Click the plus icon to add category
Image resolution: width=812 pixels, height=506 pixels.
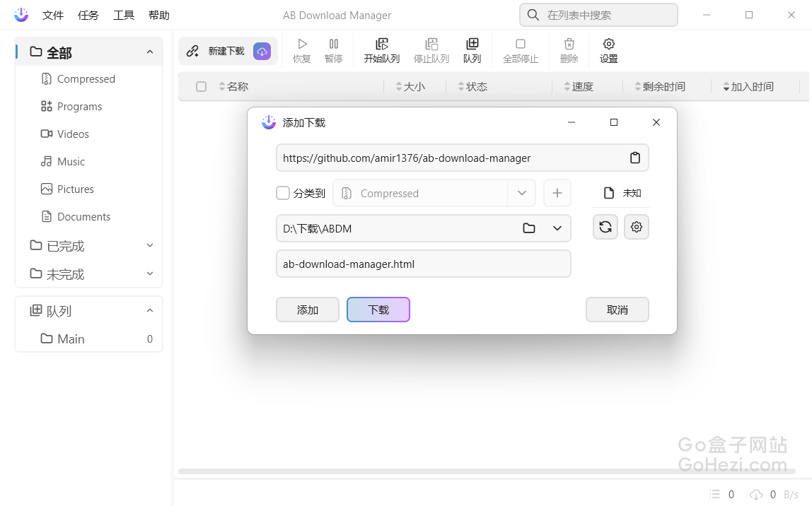point(557,193)
